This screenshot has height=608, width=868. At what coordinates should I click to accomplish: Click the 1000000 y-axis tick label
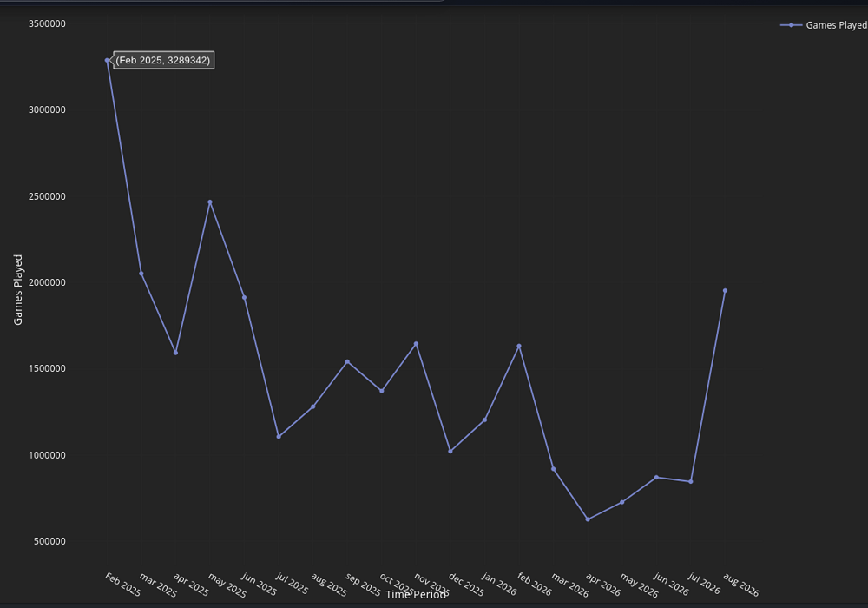point(47,455)
